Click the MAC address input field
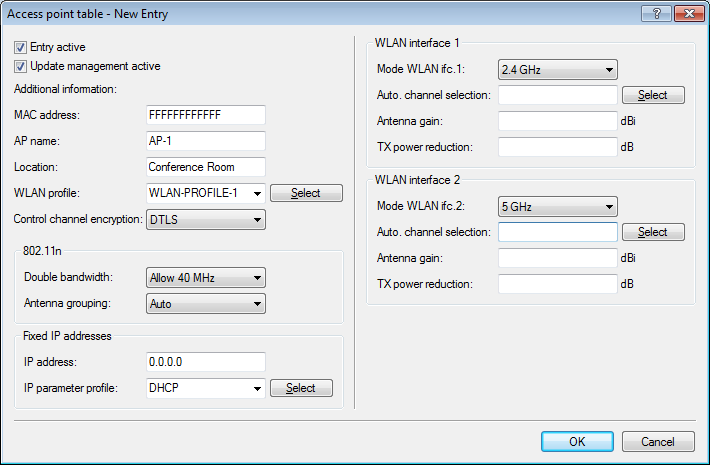The height and width of the screenshot is (465, 710). [x=205, y=115]
